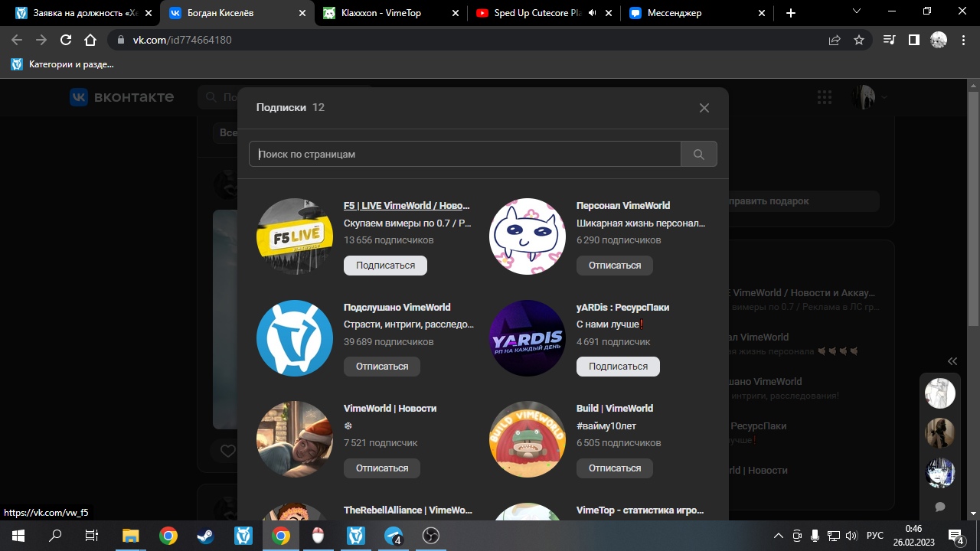
Task: Unsubscribe from Персонал VimeWorld
Action: point(614,265)
